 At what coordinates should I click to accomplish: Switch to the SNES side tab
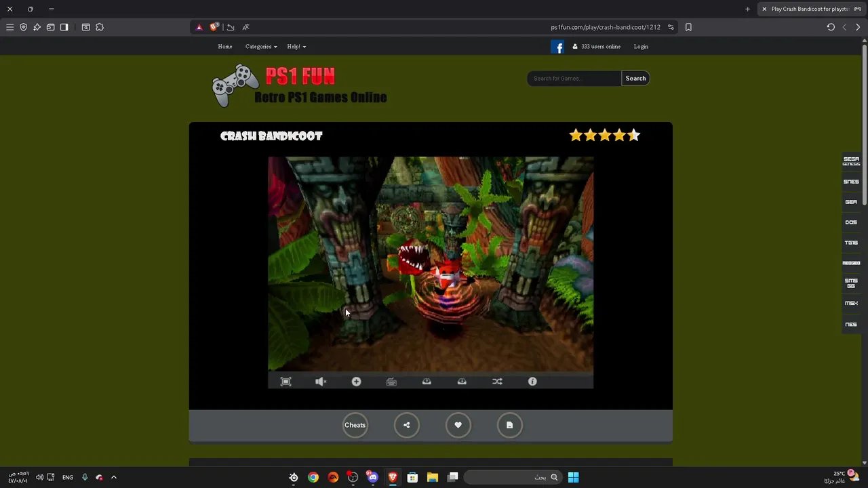851,182
